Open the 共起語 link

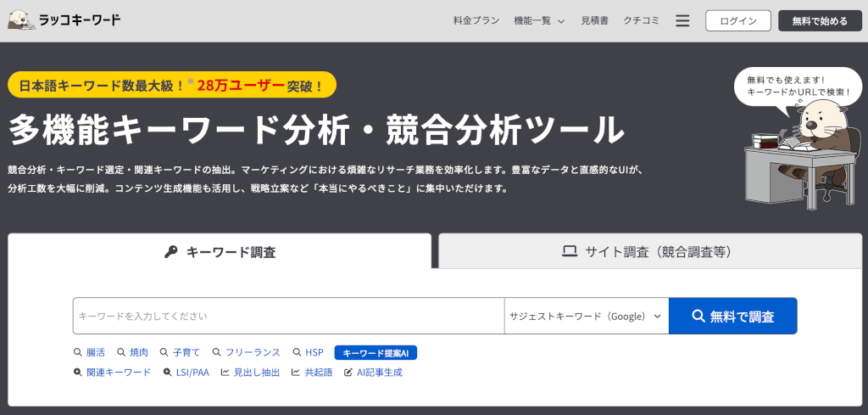click(319, 373)
